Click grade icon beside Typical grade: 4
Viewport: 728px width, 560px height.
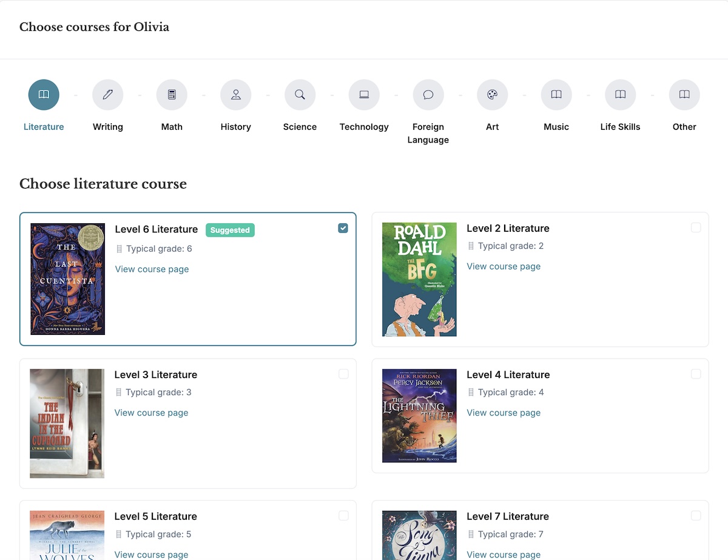pyautogui.click(x=471, y=393)
